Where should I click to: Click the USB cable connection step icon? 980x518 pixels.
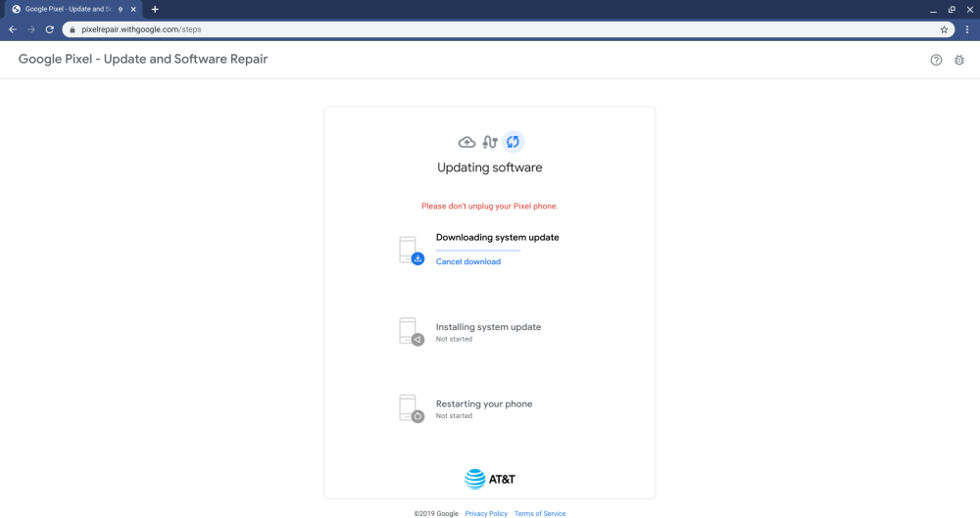point(490,142)
